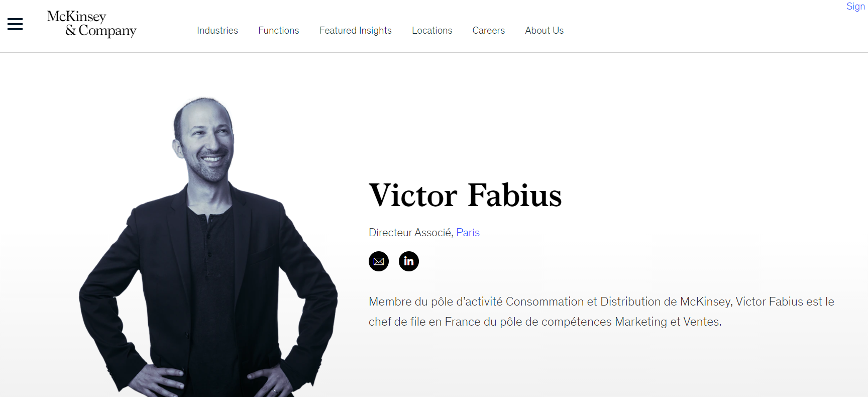The height and width of the screenshot is (397, 868).
Task: Follow the Paris office link
Action: click(468, 233)
